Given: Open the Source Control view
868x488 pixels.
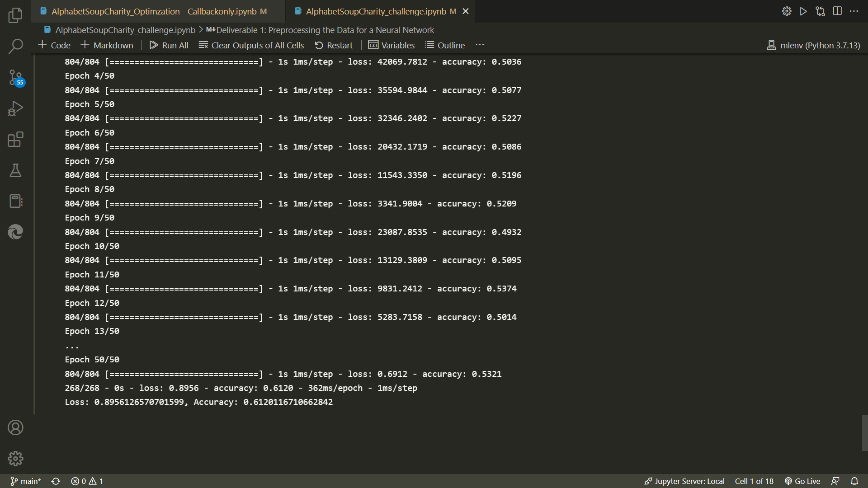Looking at the screenshot, I should [15, 78].
